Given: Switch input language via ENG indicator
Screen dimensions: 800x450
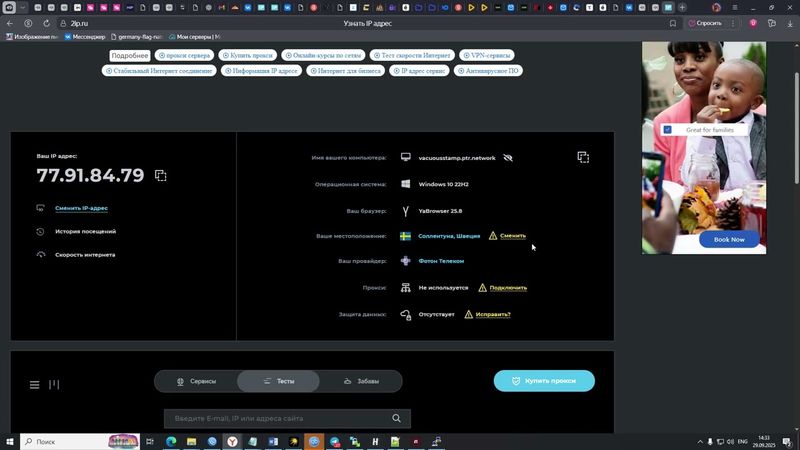Looking at the screenshot, I should [743, 441].
